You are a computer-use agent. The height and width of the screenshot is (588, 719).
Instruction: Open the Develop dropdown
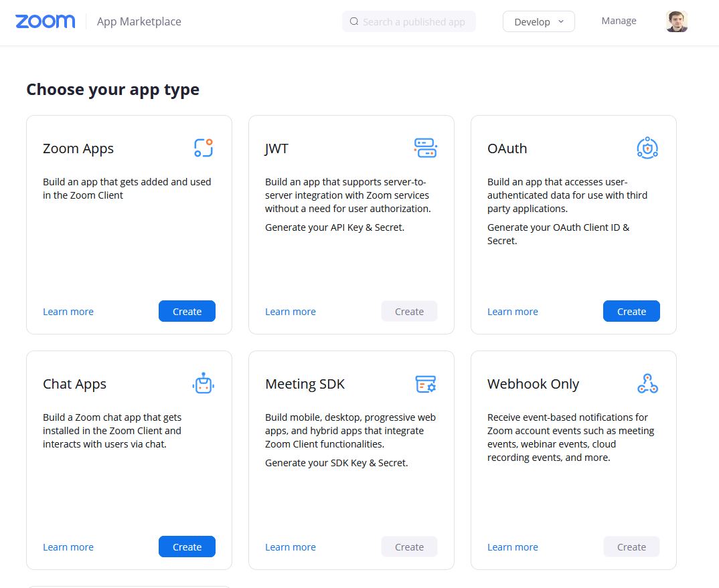[x=538, y=21]
